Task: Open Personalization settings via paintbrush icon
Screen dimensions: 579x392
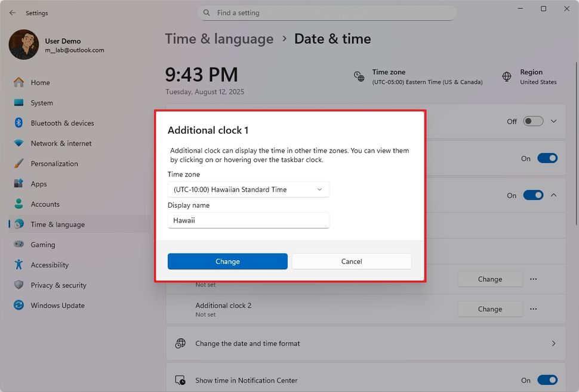Action: (19, 163)
